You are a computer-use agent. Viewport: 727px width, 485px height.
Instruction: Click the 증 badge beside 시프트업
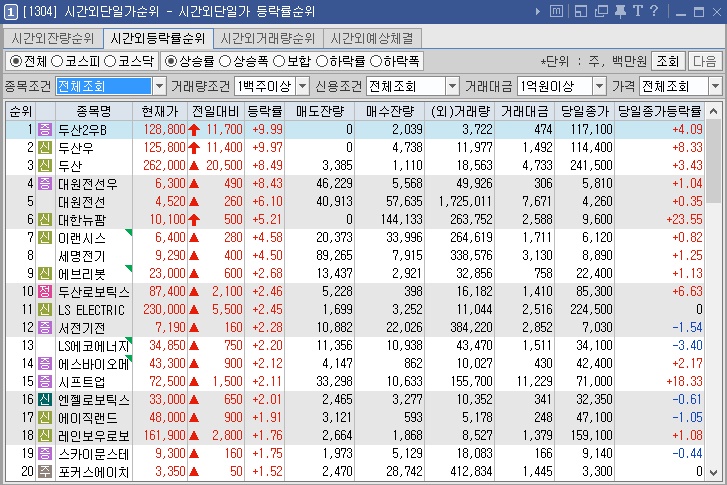(x=45, y=382)
